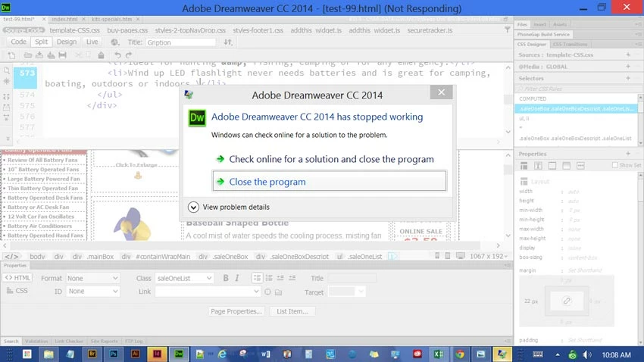644x362 pixels.
Task: Open the template-CSS.css related file
Action: tap(75, 30)
